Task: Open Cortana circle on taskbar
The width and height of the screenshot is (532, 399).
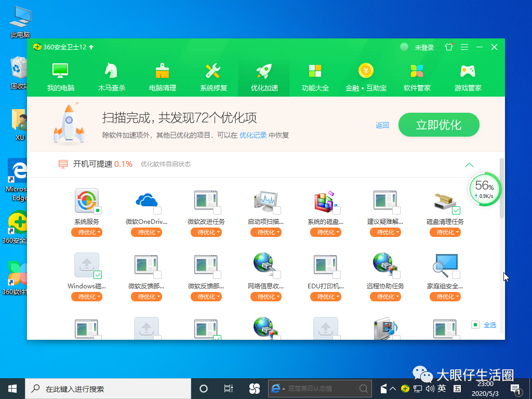Action: (x=204, y=389)
